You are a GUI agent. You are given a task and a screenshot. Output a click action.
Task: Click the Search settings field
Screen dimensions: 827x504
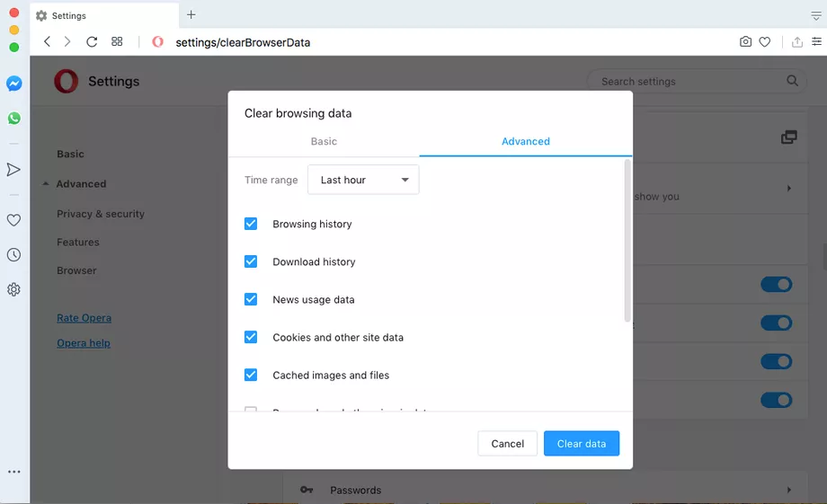(x=696, y=81)
